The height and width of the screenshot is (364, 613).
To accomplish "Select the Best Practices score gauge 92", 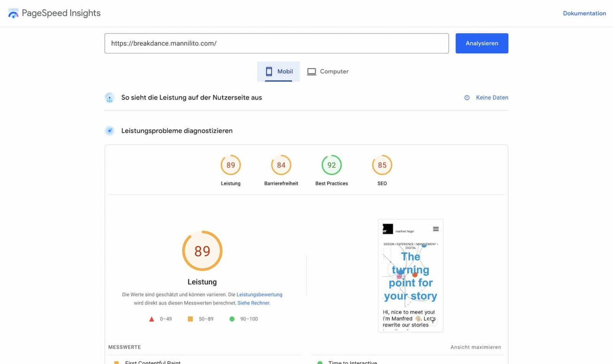I will pyautogui.click(x=332, y=165).
